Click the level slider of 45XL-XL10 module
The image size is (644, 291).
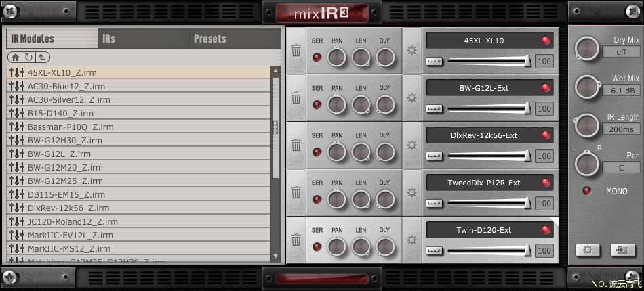(x=489, y=62)
